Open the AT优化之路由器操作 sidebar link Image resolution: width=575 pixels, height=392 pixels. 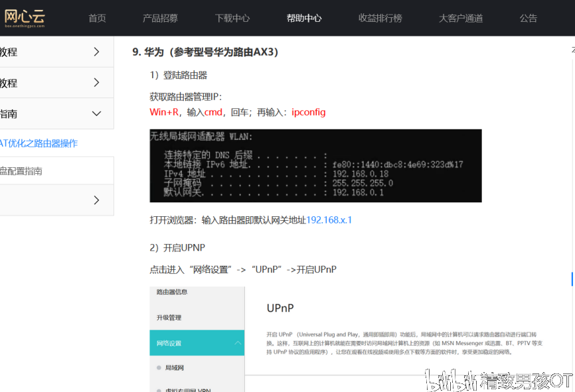pos(39,143)
